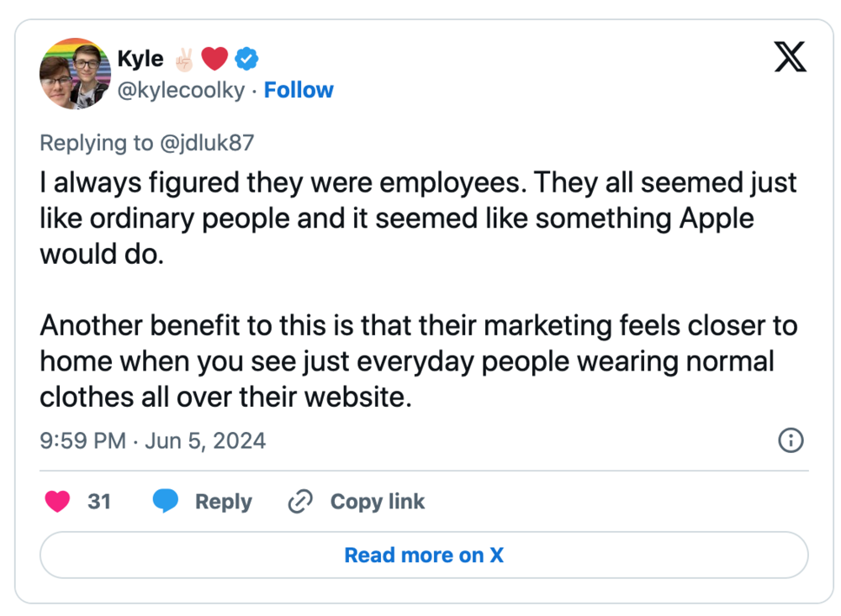Click the X logo in the corner
The width and height of the screenshot is (841, 616).
[x=789, y=57]
